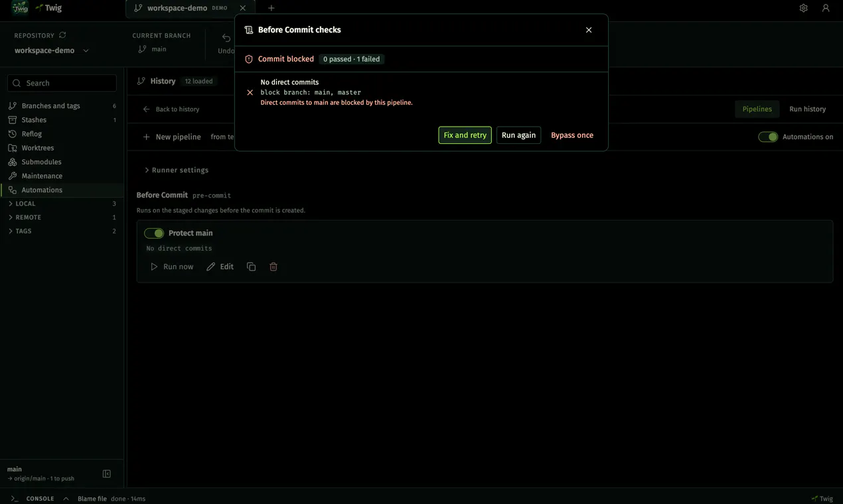Image resolution: width=843 pixels, height=504 pixels.
Task: Focus the Search input field
Action: [x=62, y=83]
